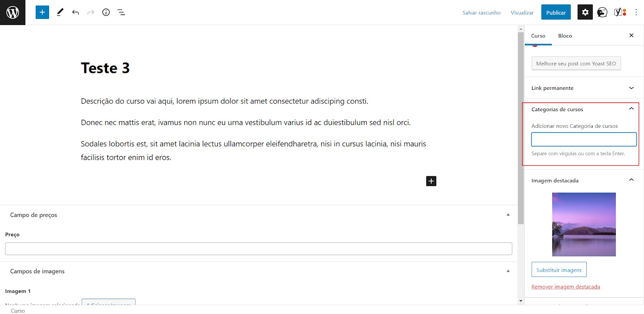Image resolution: width=644 pixels, height=314 pixels.
Task: Open the block inserter plus button
Action: point(42,12)
